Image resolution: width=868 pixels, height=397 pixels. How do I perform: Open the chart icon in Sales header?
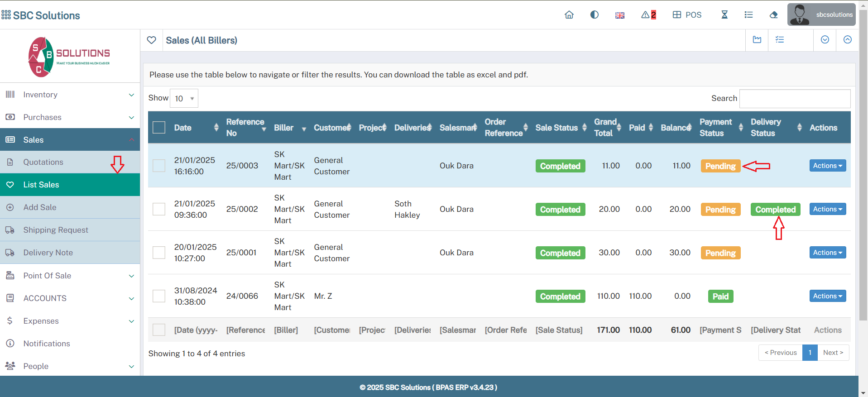point(757,40)
